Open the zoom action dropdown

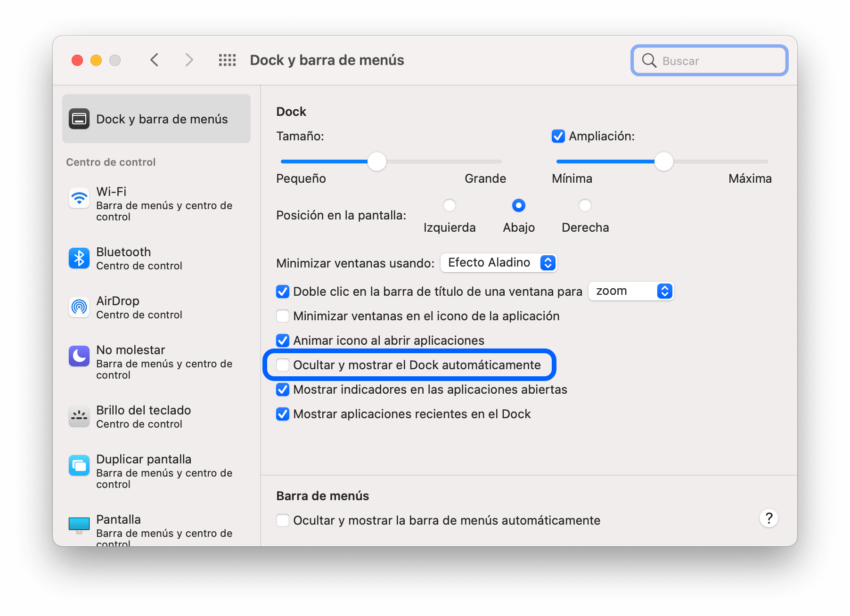(631, 291)
